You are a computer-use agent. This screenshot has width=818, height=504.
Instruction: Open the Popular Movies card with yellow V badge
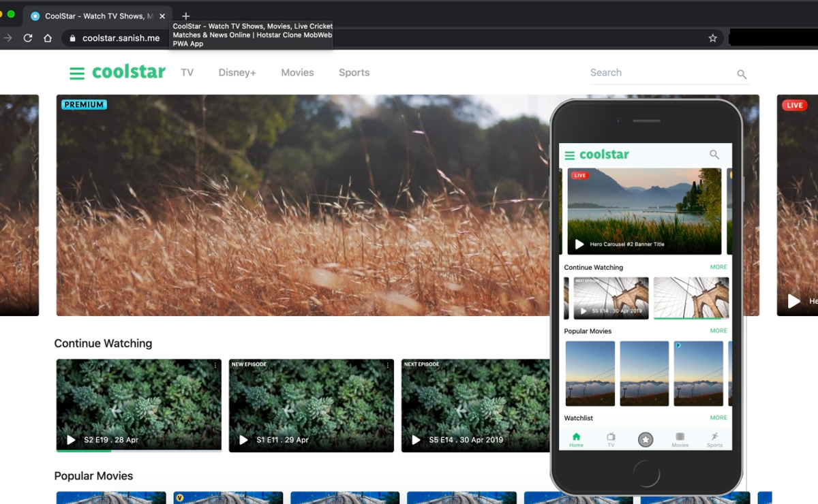[228, 498]
